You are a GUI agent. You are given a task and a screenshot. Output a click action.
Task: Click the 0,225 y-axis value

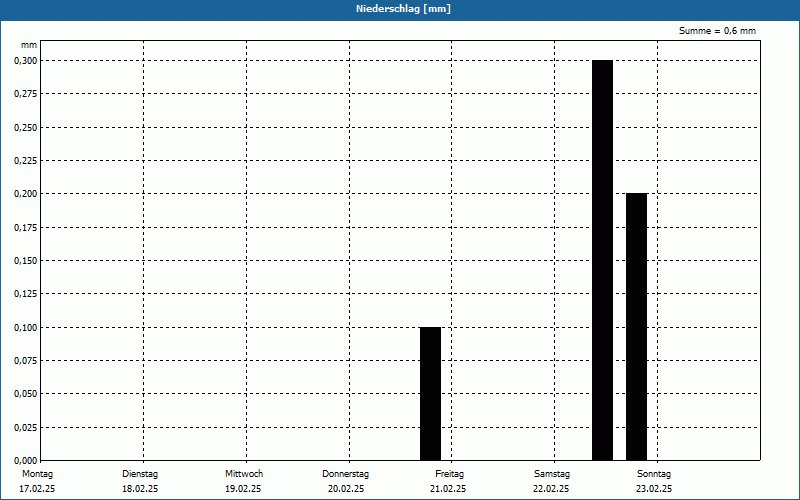[x=26, y=161]
